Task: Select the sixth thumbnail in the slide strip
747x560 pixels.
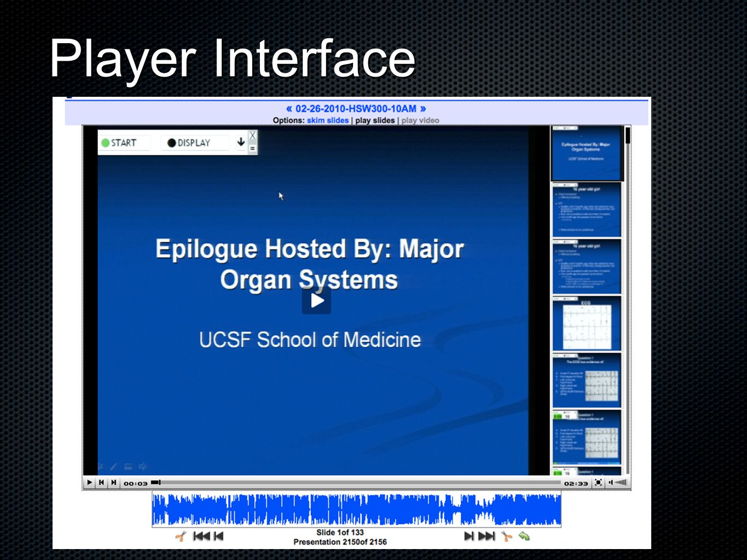Action: [587, 437]
